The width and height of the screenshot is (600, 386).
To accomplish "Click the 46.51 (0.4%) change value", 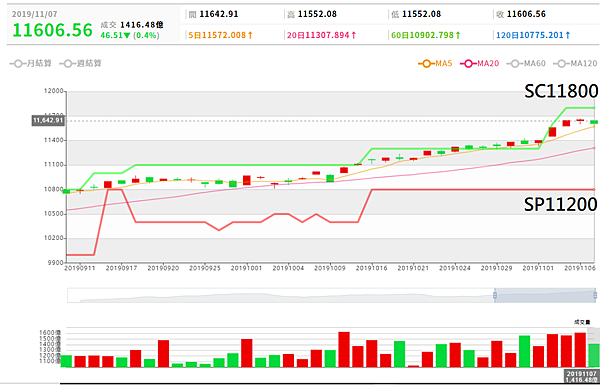I will click(x=130, y=35).
